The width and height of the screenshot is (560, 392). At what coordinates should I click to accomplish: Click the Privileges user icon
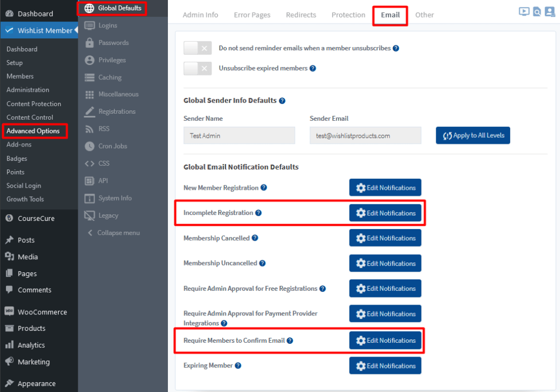[89, 60]
